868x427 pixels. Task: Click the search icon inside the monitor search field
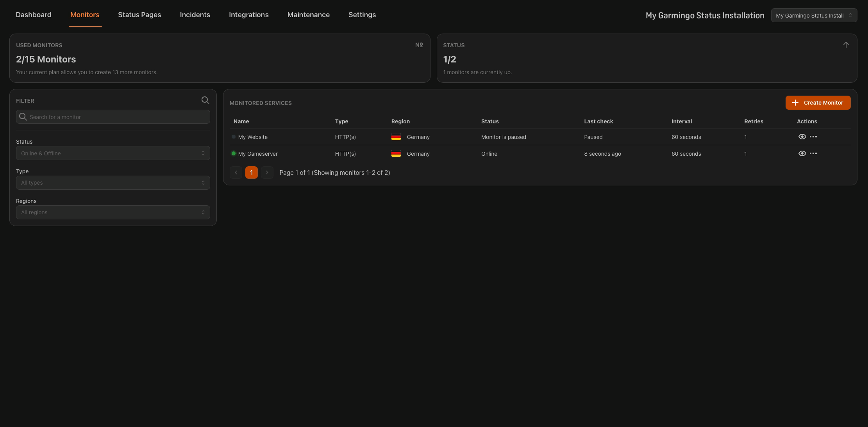(x=23, y=117)
